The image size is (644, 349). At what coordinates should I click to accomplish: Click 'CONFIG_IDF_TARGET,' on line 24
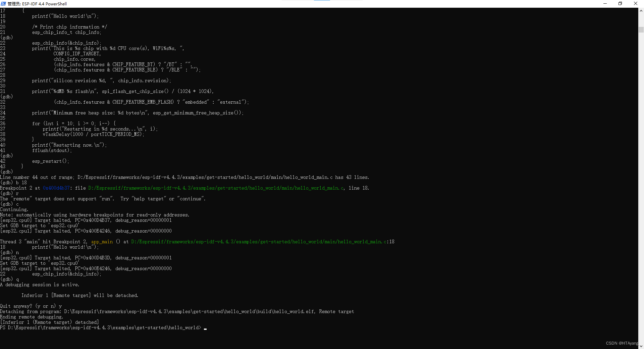[x=77, y=54]
